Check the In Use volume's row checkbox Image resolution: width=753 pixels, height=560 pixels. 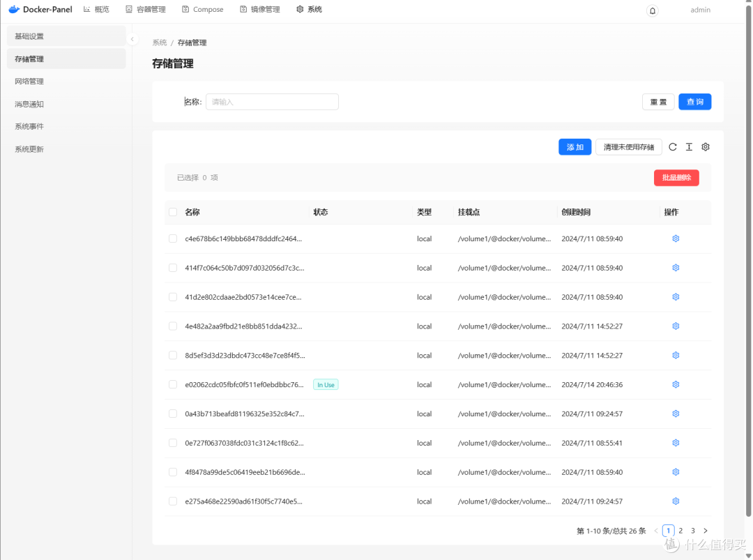(172, 384)
